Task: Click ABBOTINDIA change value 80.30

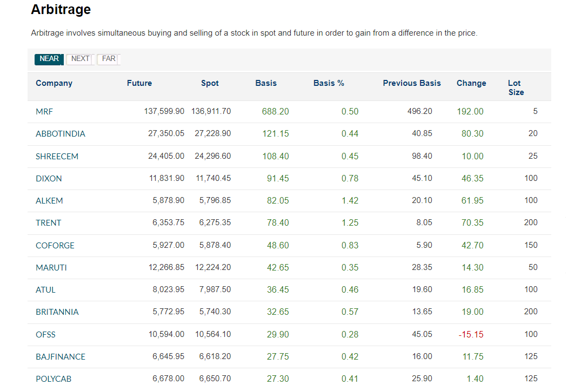Action: (x=472, y=134)
